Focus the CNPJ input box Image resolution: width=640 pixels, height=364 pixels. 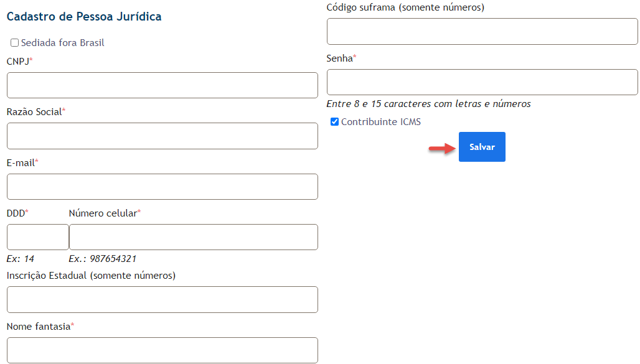tap(162, 85)
